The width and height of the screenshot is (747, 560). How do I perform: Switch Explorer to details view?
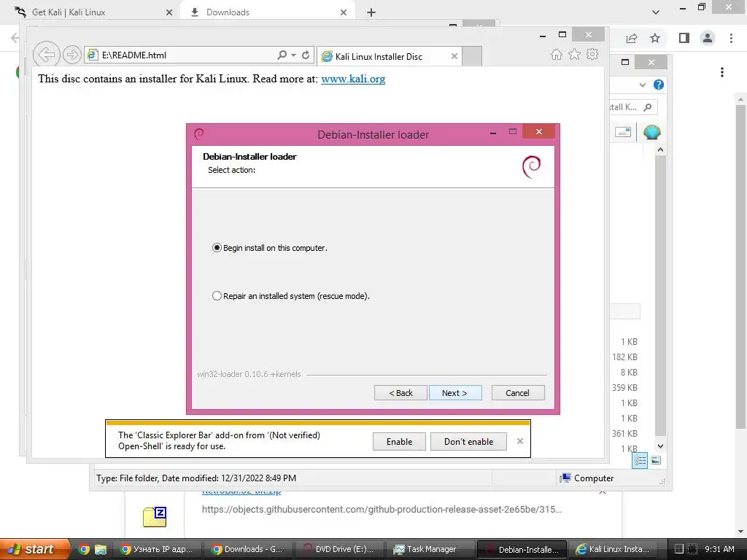click(640, 461)
